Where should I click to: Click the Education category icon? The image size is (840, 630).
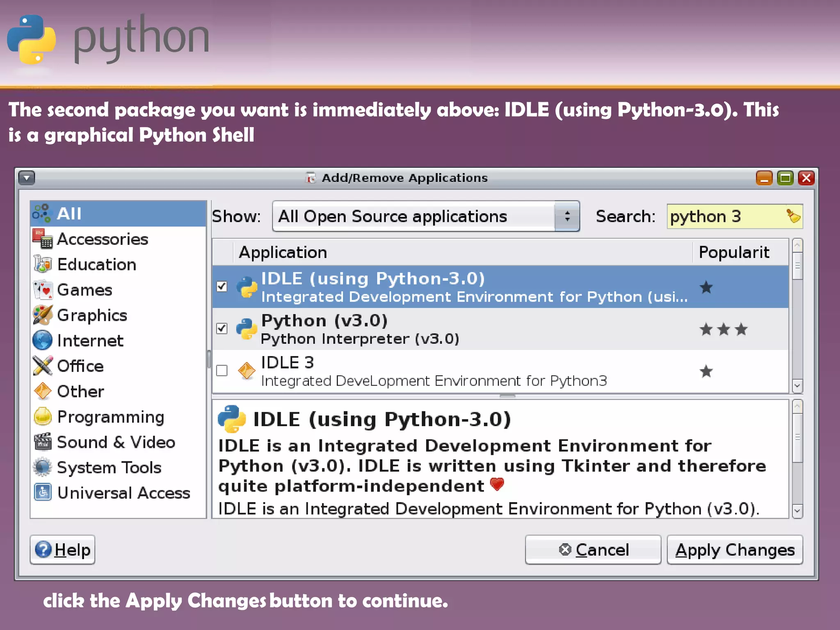(43, 264)
